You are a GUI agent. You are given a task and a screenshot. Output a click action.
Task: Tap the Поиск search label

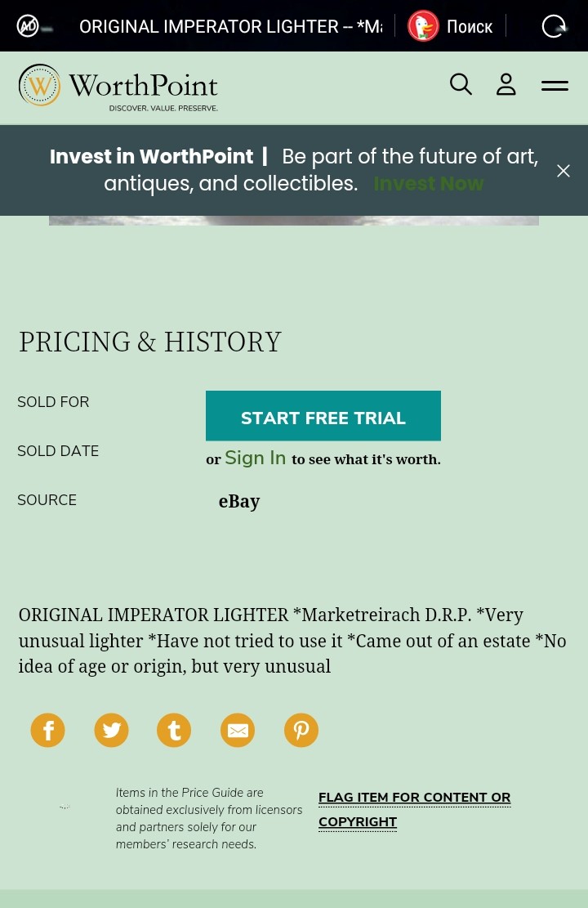(470, 27)
